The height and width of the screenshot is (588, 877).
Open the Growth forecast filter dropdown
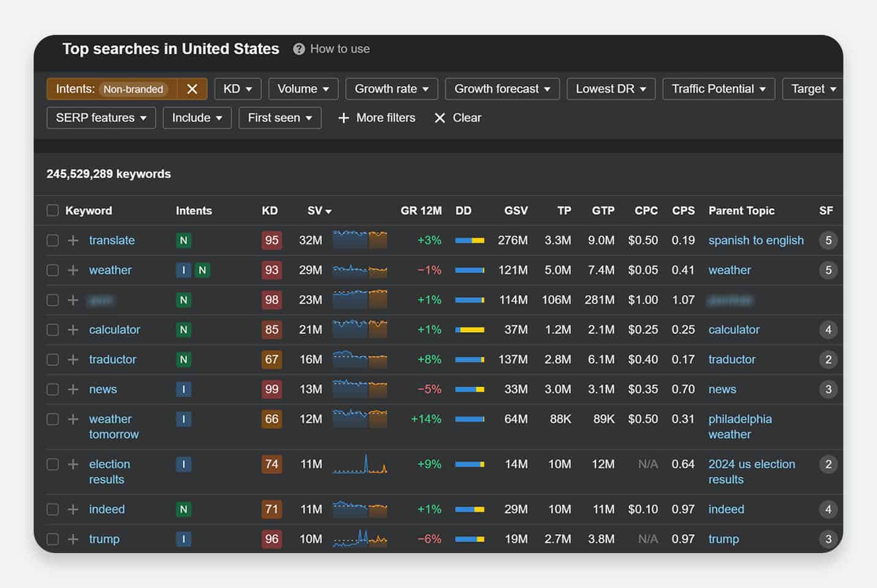502,89
